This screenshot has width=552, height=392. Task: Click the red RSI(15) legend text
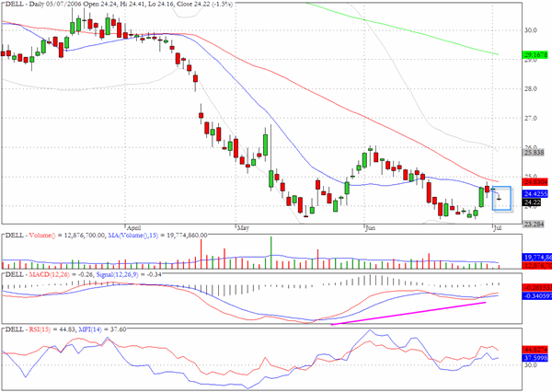(40, 329)
